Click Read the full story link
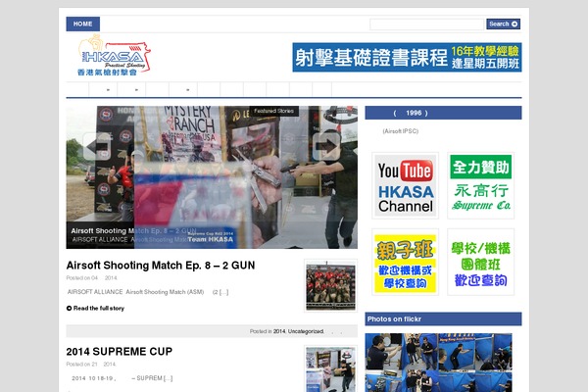The image size is (588, 392). [x=99, y=308]
